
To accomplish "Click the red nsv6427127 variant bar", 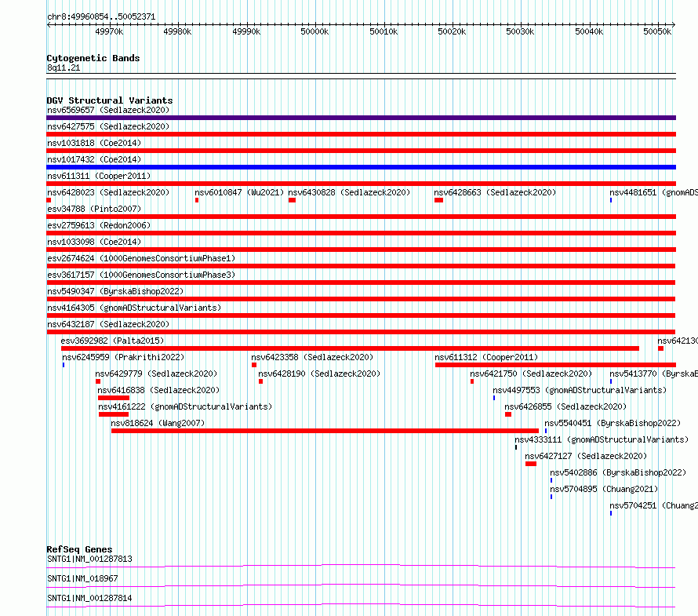I will [531, 464].
